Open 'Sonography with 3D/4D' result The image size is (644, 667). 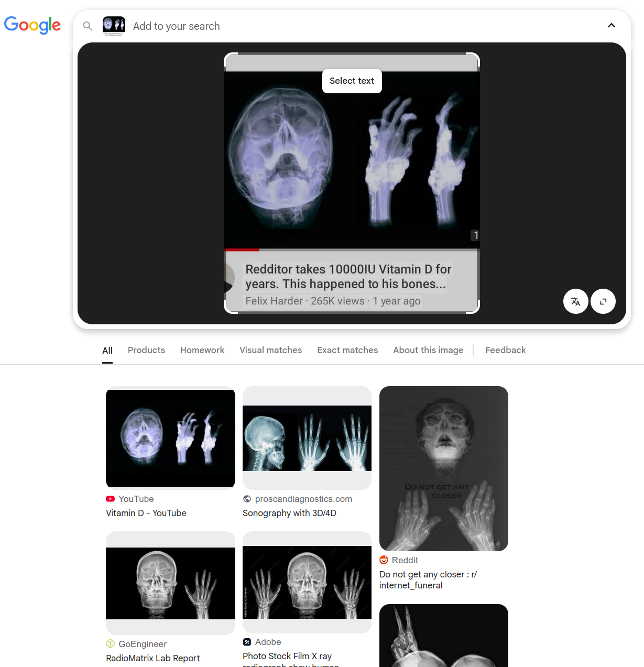pyautogui.click(x=289, y=513)
